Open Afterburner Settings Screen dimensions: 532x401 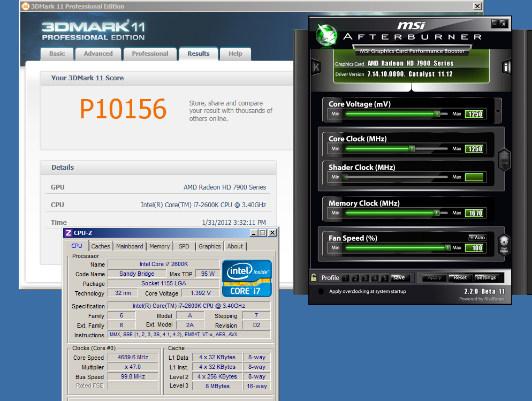point(486,277)
